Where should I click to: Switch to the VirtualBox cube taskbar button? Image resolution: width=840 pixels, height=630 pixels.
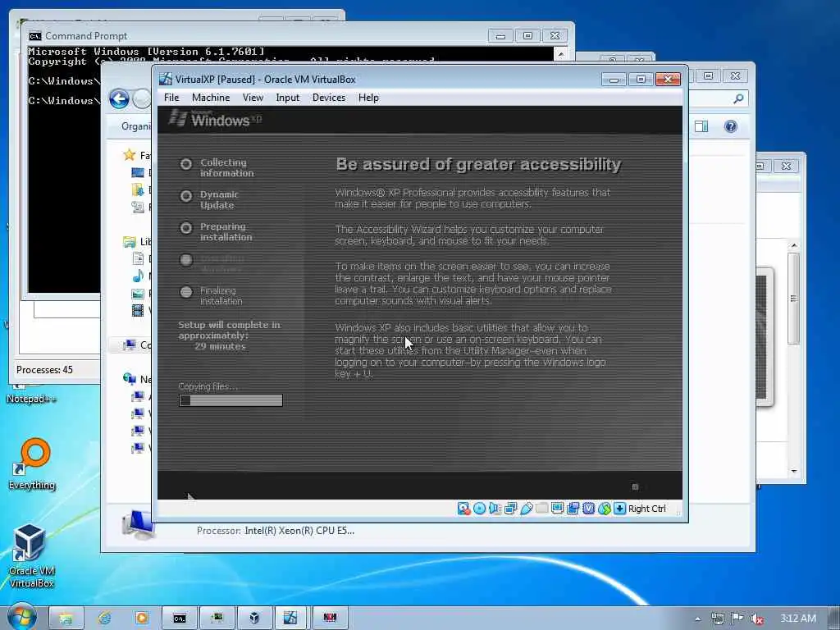(x=254, y=619)
